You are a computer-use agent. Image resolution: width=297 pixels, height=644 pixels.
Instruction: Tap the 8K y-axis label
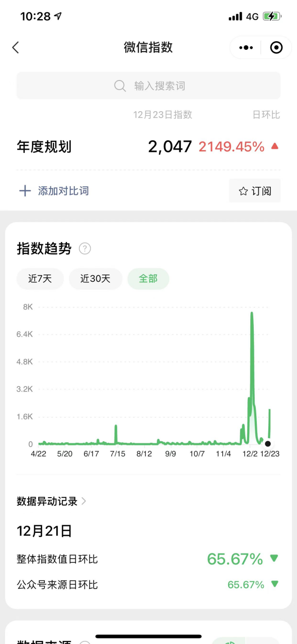coord(28,306)
